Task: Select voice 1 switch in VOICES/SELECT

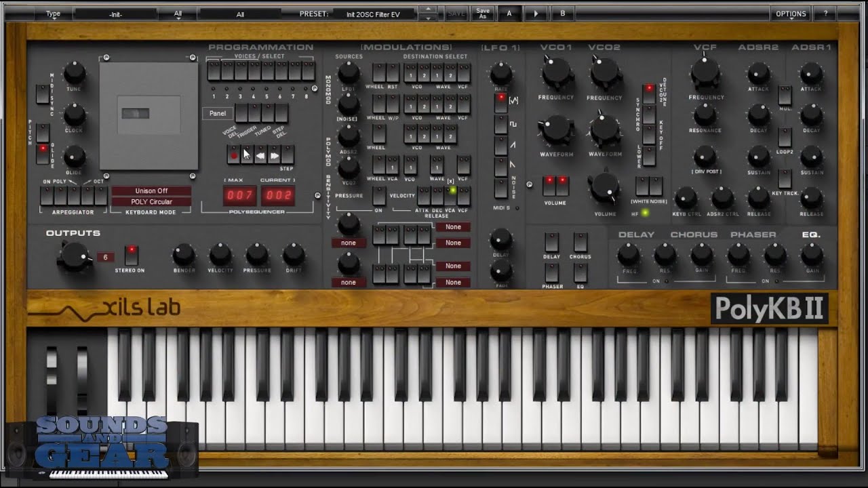Action: coord(214,70)
